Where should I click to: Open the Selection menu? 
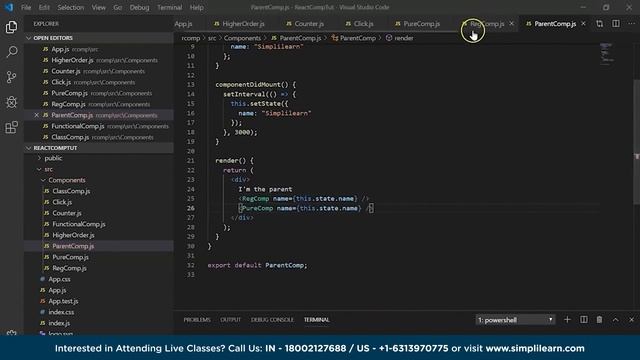[x=71, y=7]
